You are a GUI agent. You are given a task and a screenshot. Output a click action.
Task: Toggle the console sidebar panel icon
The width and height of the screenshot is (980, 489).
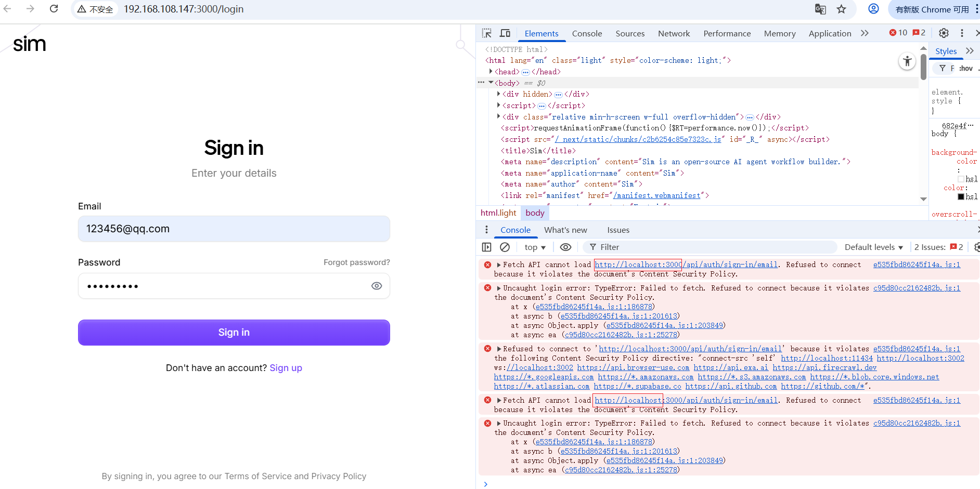coord(487,247)
